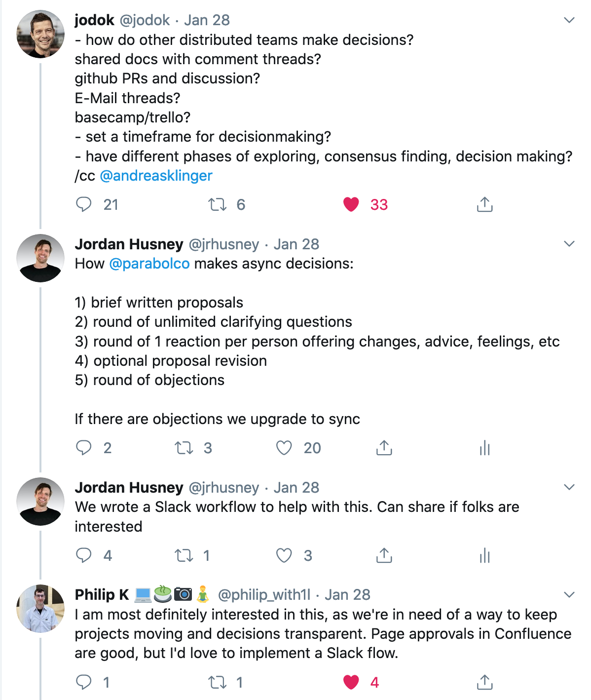Reply to jodok's decision-making tweet
Viewport: 591px width, 700px height.
click(x=84, y=204)
